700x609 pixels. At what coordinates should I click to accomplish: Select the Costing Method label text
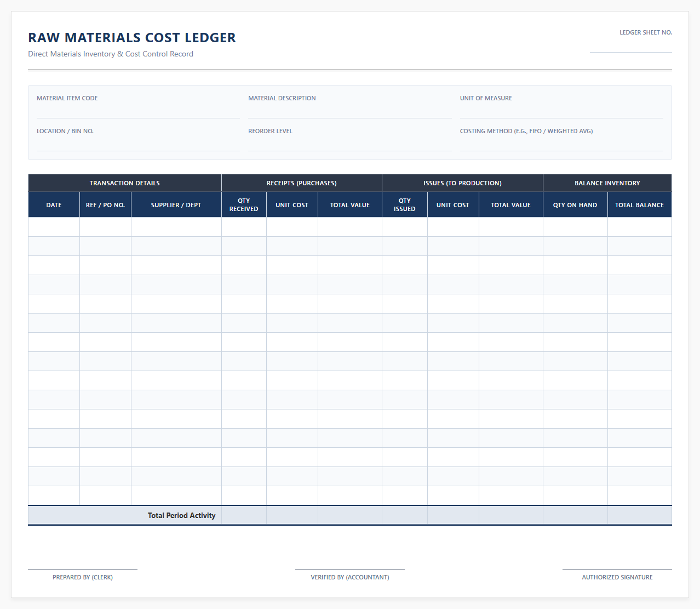[x=526, y=131]
